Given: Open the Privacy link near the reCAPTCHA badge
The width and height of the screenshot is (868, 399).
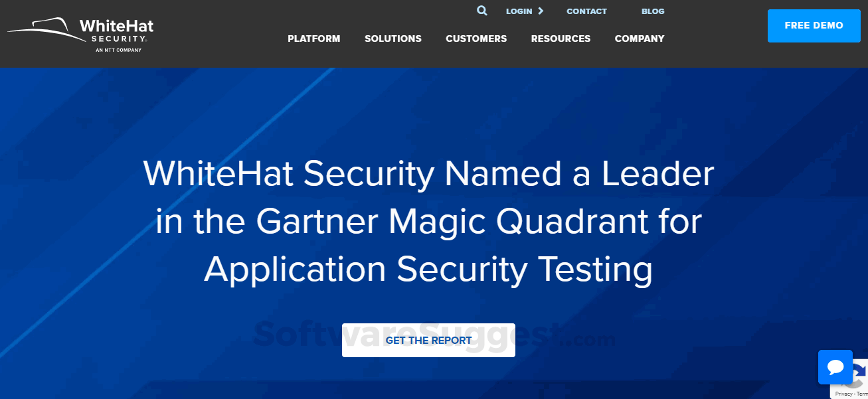Looking at the screenshot, I should [x=843, y=393].
